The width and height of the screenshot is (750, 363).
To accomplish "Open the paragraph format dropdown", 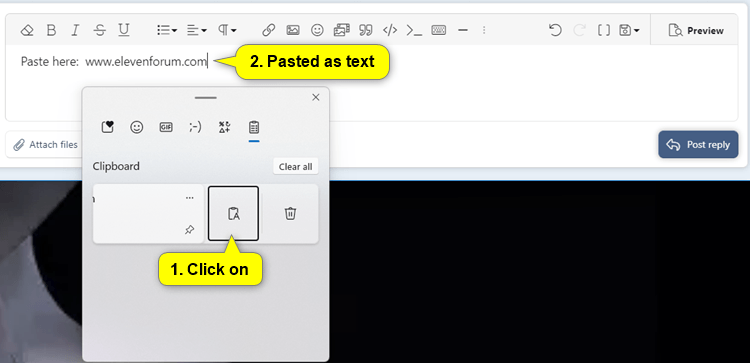I will coord(227,31).
